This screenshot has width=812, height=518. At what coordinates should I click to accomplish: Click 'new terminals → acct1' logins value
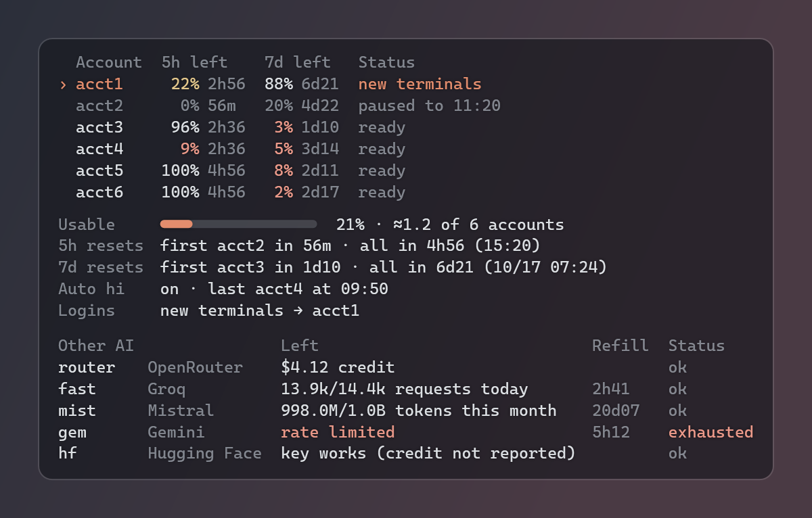260,311
